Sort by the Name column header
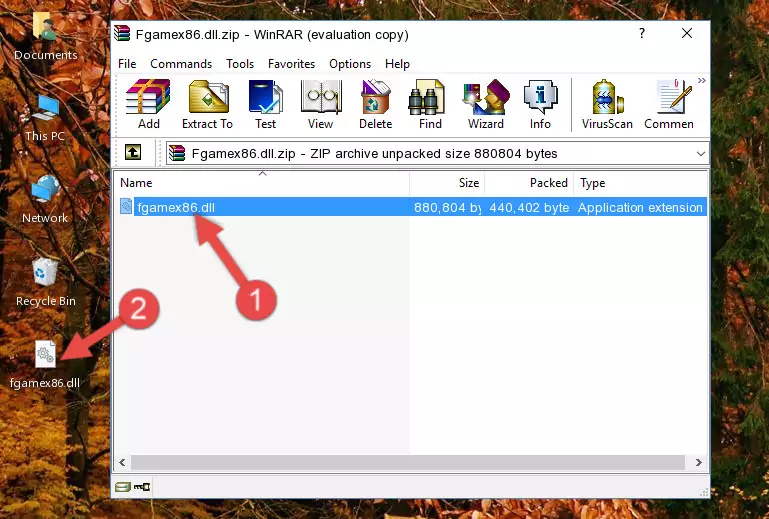Viewport: 769px width, 519px height. (x=262, y=182)
